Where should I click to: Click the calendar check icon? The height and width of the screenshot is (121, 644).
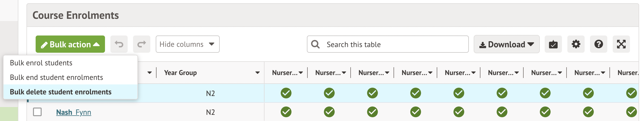coord(553,44)
